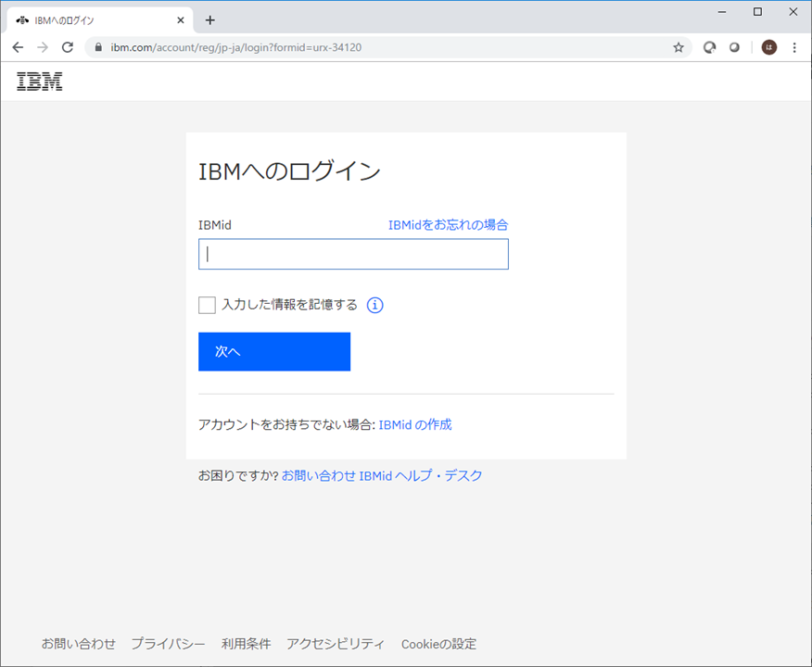Click the IBM logo in header

coord(40,82)
